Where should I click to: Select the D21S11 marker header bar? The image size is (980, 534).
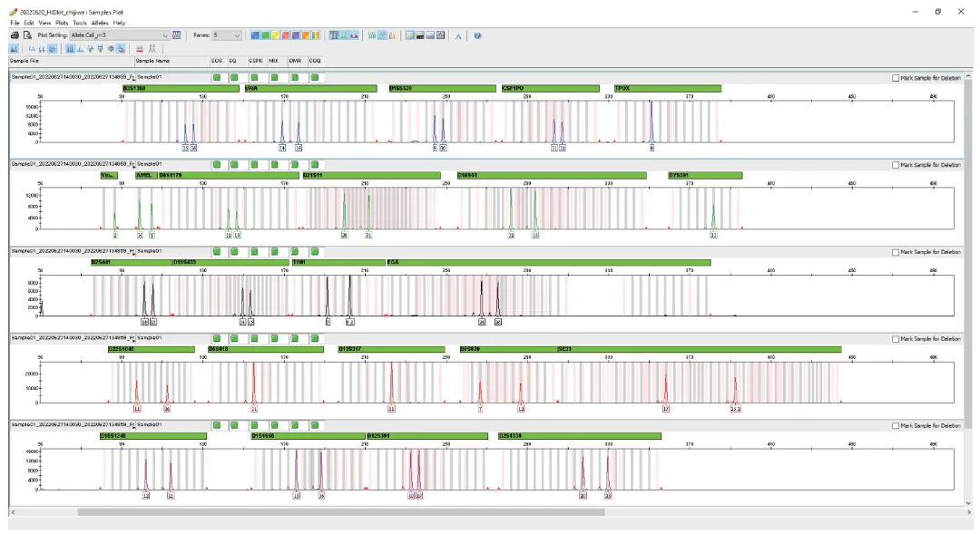(371, 176)
